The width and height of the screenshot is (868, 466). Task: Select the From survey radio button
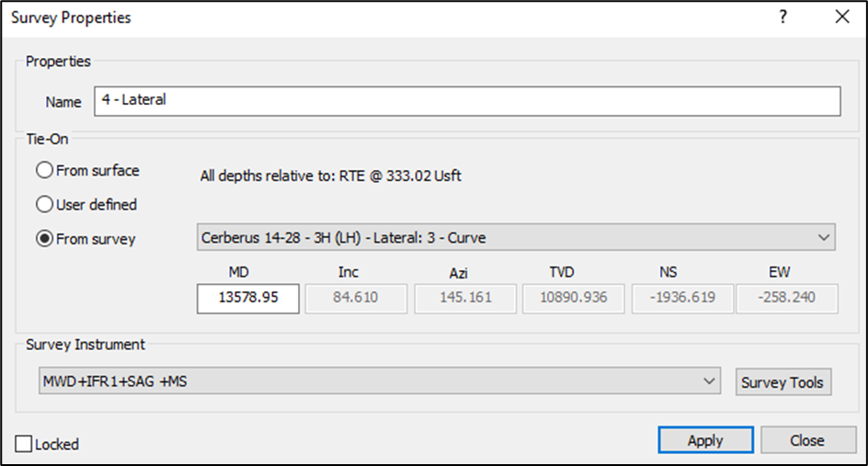coord(44,239)
